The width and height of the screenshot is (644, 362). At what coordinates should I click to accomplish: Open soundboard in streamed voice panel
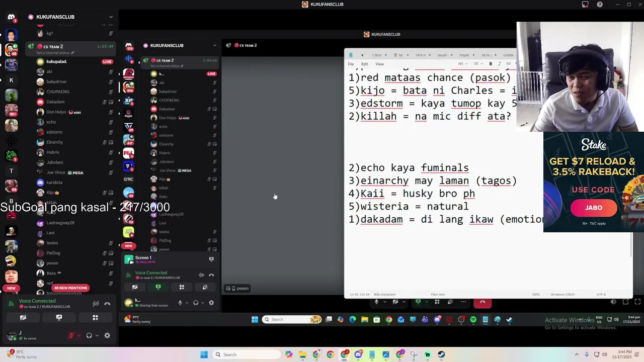point(205,287)
